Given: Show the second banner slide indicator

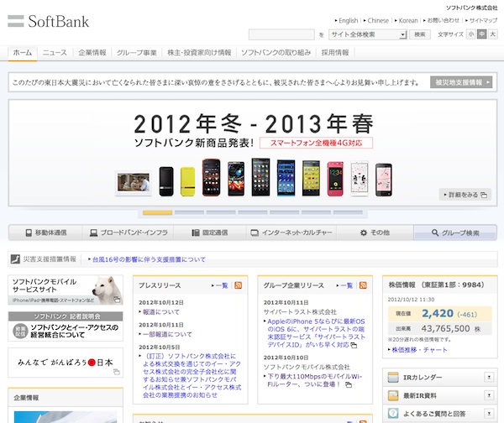Looking at the screenshot, I should click(x=189, y=212).
